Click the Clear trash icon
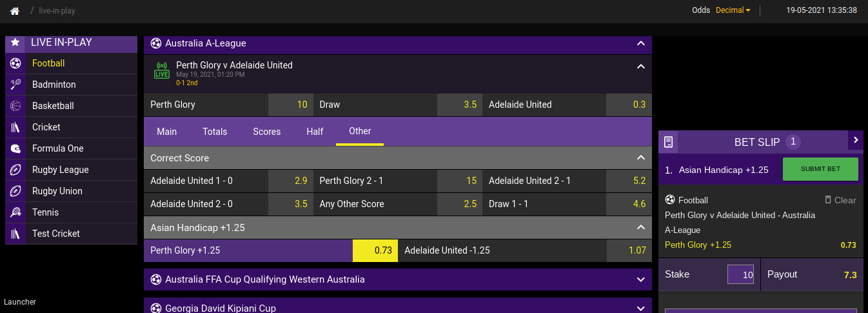The height and width of the screenshot is (313, 868). [x=828, y=200]
